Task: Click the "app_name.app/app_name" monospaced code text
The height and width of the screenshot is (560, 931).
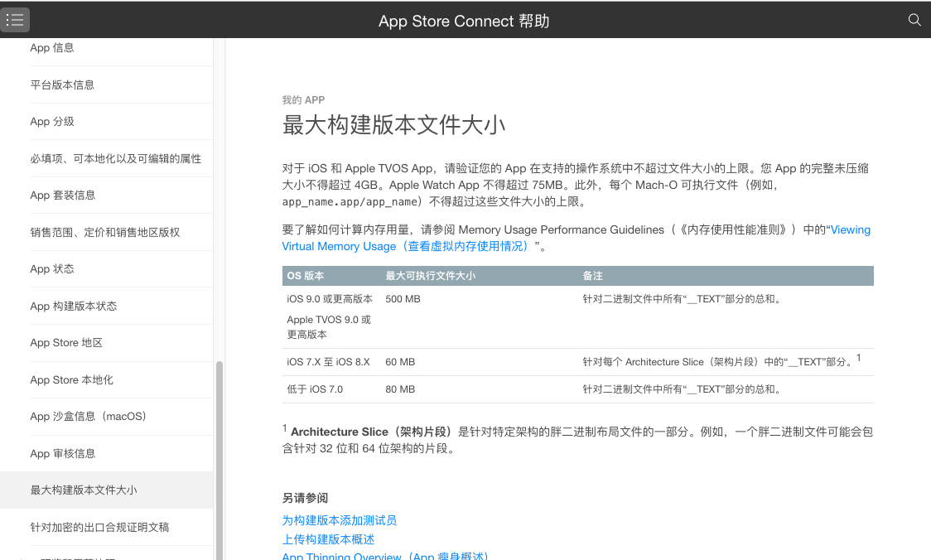Action: coord(350,201)
